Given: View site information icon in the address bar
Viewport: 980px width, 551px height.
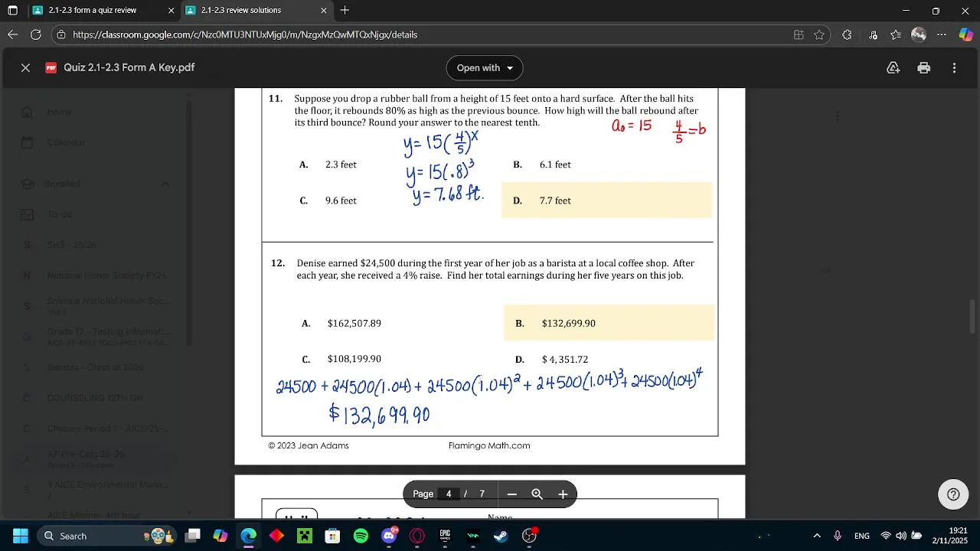Looking at the screenshot, I should [x=61, y=34].
